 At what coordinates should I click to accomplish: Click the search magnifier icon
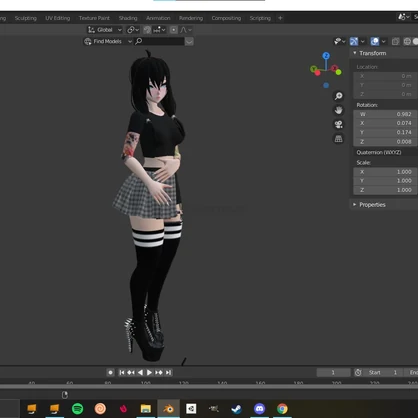139,41
